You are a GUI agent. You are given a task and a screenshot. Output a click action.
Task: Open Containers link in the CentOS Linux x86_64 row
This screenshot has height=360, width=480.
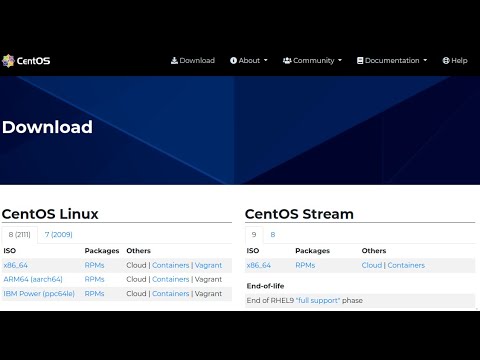[171, 265]
